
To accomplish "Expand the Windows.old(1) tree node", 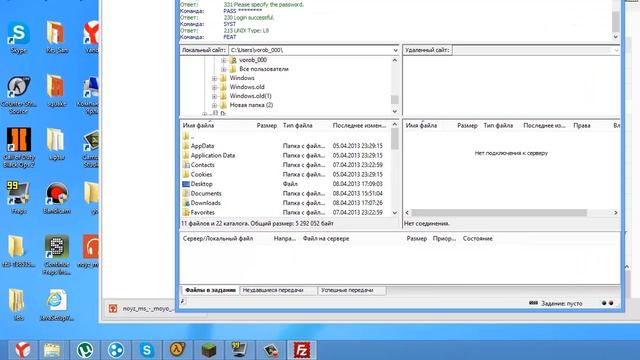I will 214,96.
